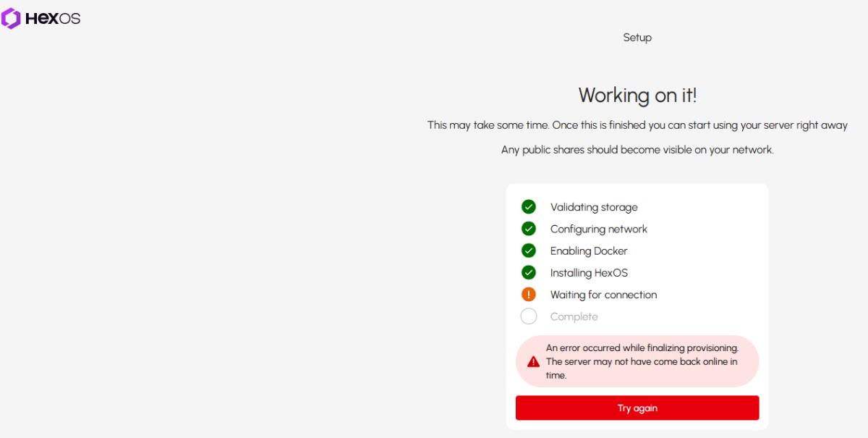Click the provisioning error message text
The width and height of the screenshot is (868, 438).
642,361
